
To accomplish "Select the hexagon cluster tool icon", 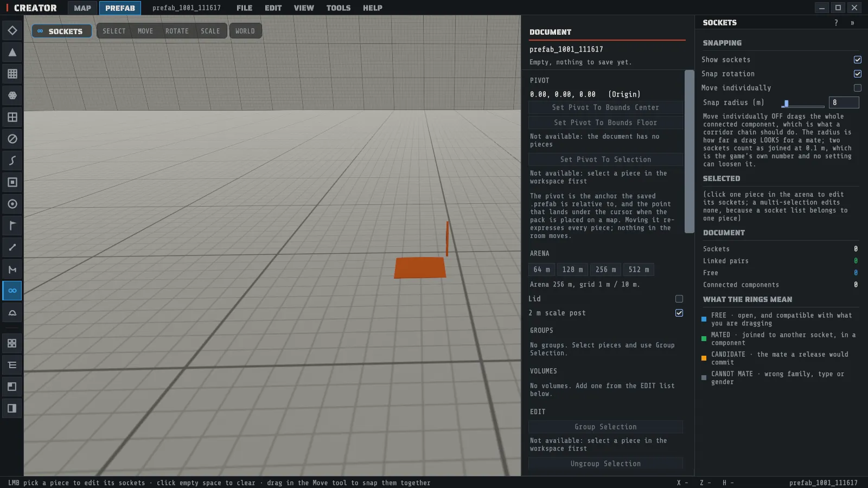I will [12, 95].
